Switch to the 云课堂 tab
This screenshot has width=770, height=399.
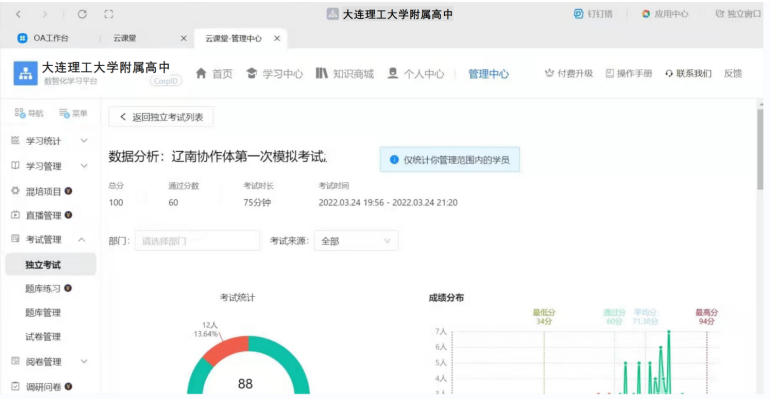click(x=125, y=38)
